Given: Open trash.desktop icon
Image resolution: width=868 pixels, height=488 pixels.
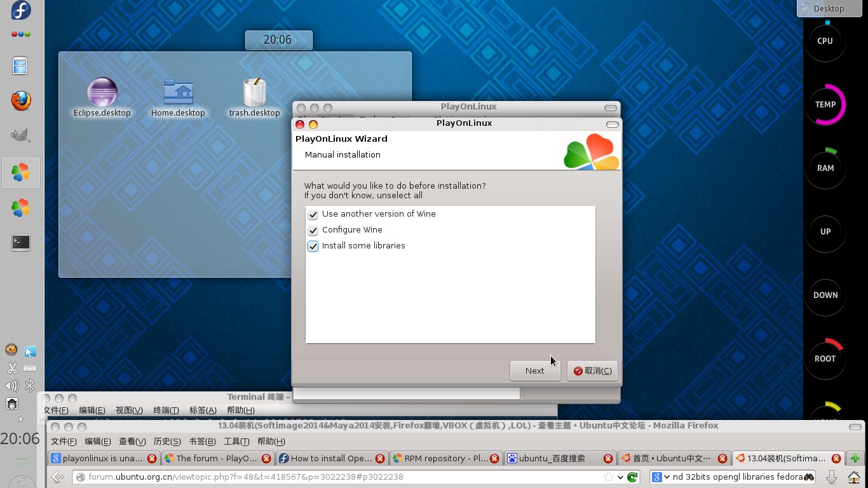Looking at the screenshot, I should click(x=254, y=97).
